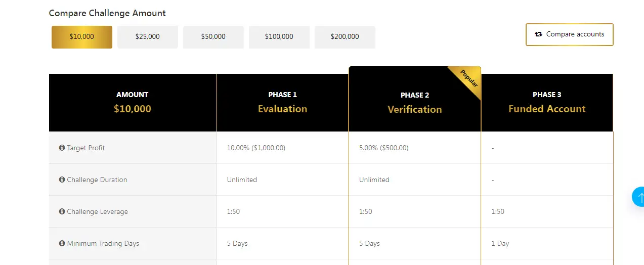Click the info icon beside Challenge Duration

click(62, 180)
